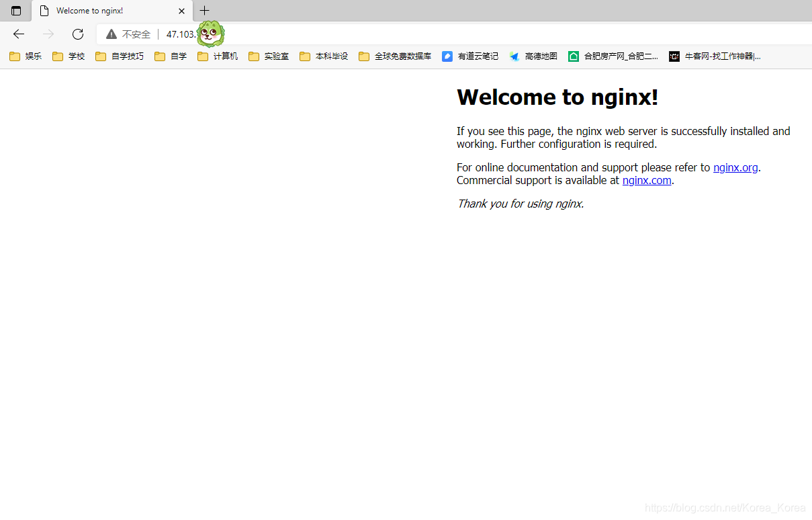
Task: Open the 娱乐 bookmark folder
Action: (x=26, y=56)
